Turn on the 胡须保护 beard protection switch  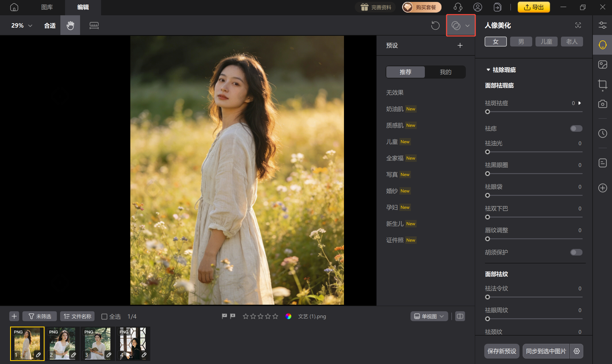[576, 252]
